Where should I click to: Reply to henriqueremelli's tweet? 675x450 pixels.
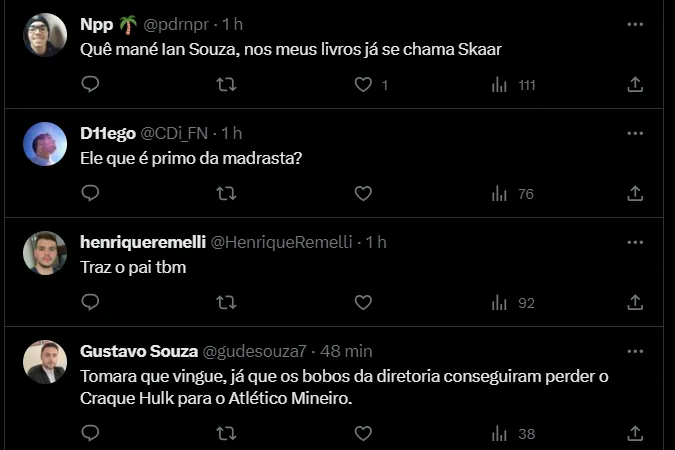tap(90, 302)
